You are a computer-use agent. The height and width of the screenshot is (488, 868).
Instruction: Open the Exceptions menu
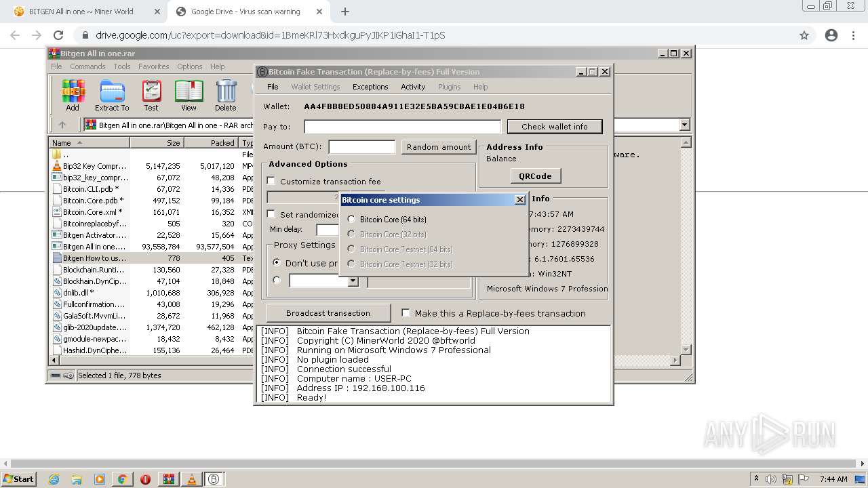[370, 87]
